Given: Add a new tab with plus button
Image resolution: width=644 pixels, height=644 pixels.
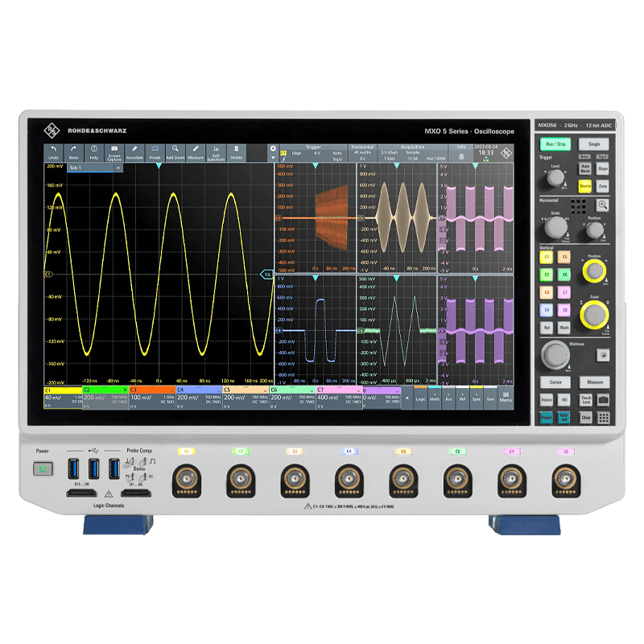Looking at the screenshot, I should point(118,167).
